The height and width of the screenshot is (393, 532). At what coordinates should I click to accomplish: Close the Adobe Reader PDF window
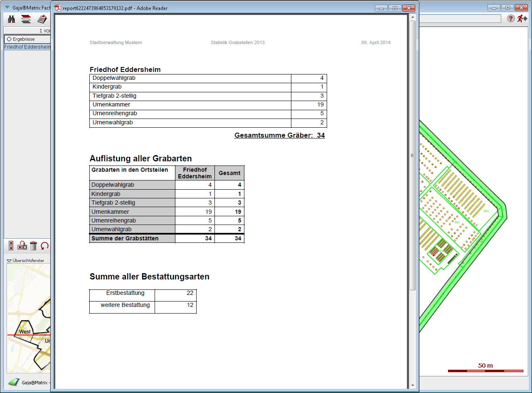coord(409,8)
